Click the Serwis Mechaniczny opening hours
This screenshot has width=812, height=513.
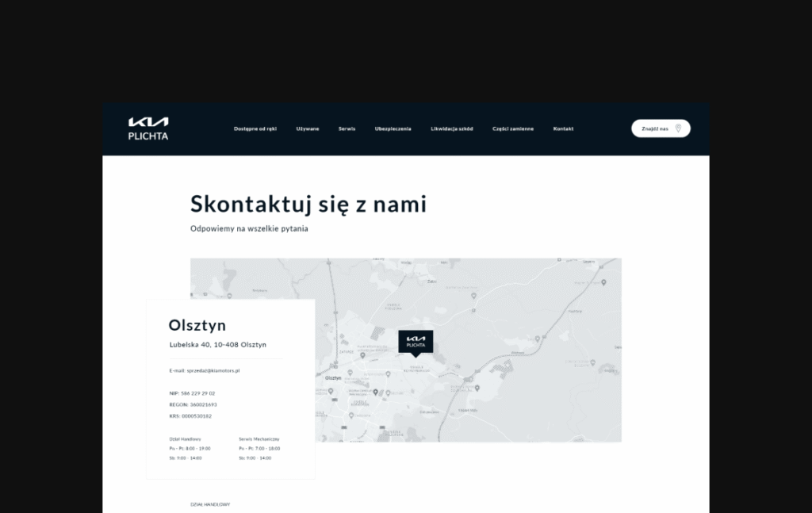pyautogui.click(x=259, y=449)
